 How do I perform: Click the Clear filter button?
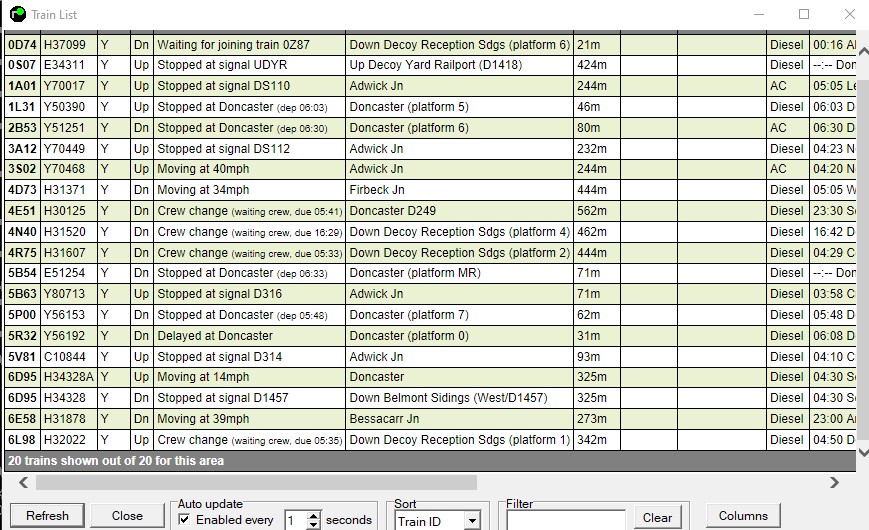click(657, 518)
